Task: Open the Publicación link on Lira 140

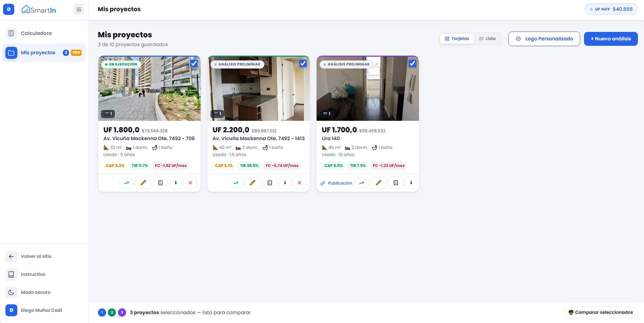Action: tap(336, 183)
